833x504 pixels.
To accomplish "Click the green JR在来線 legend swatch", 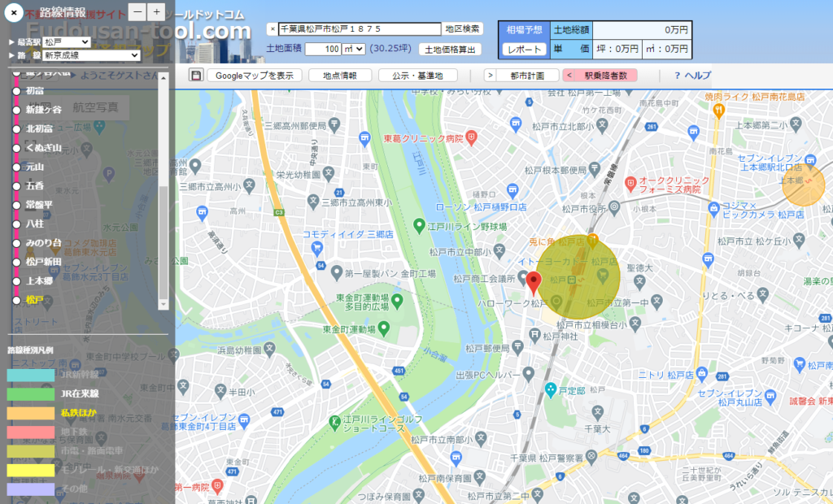I will click(x=31, y=393).
